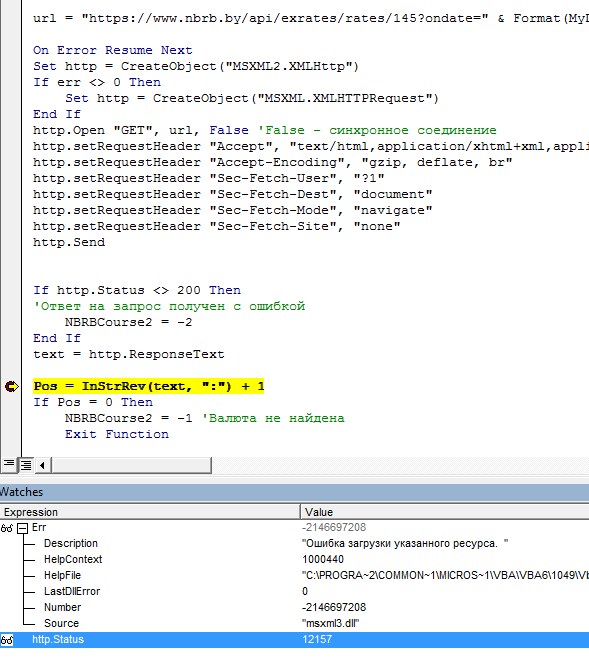Switch to Full Module View icon

pos(26,465)
